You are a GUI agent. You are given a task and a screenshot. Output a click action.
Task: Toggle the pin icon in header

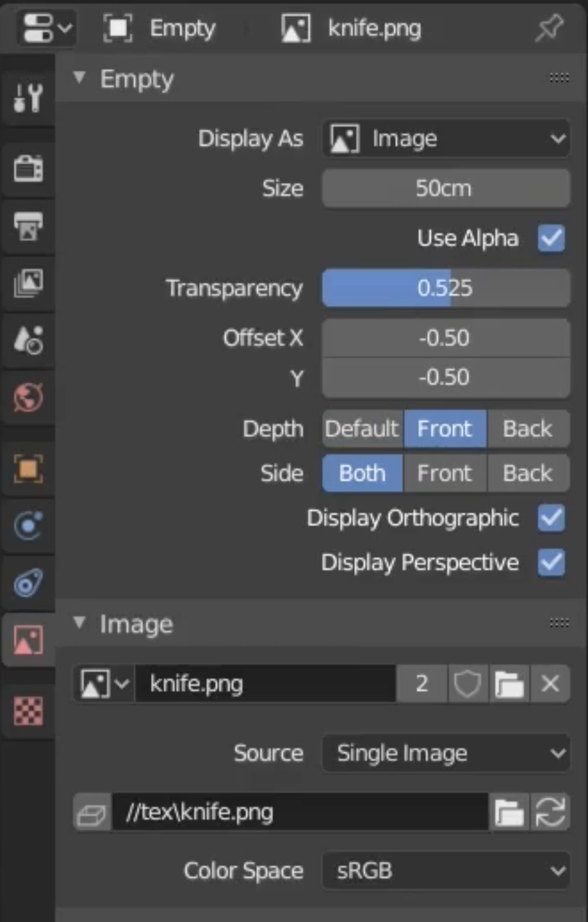pyautogui.click(x=549, y=28)
